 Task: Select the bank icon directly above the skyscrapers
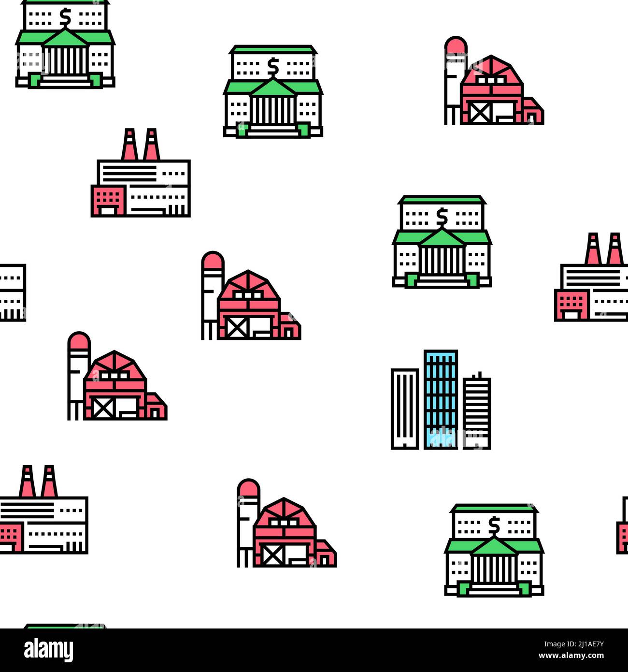click(x=442, y=242)
